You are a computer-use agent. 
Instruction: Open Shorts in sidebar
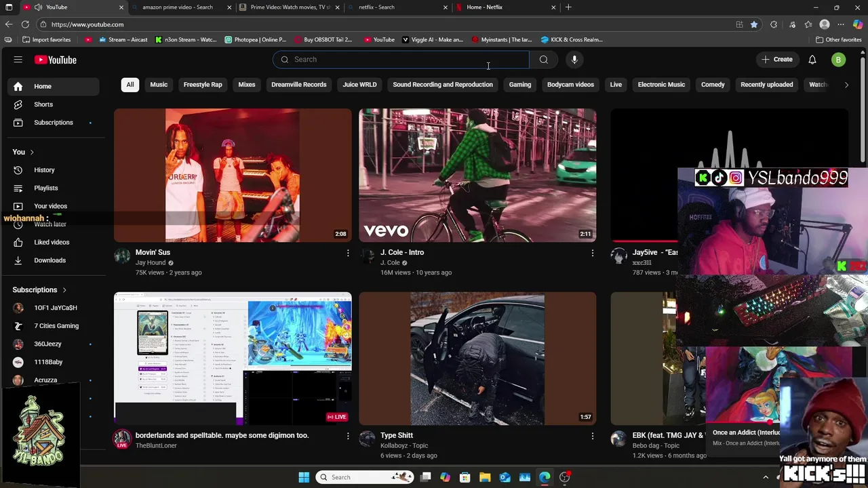click(x=53, y=104)
